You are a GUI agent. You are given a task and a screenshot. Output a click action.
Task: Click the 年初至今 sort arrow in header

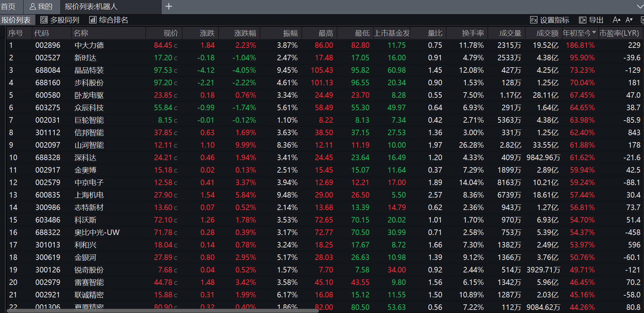[x=594, y=33]
